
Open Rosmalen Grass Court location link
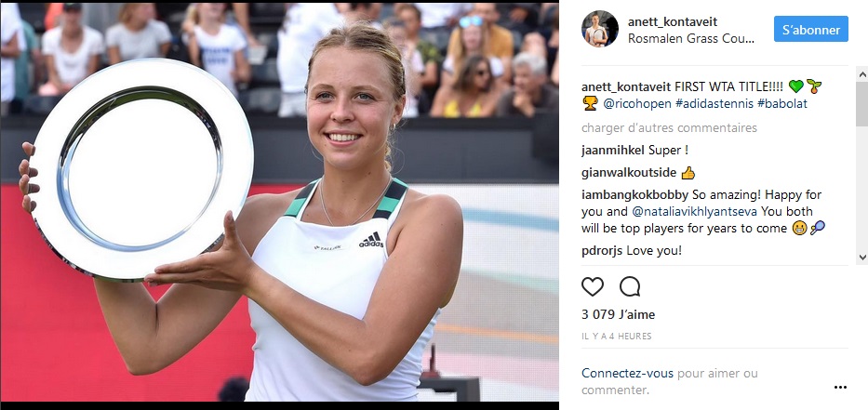click(x=691, y=39)
